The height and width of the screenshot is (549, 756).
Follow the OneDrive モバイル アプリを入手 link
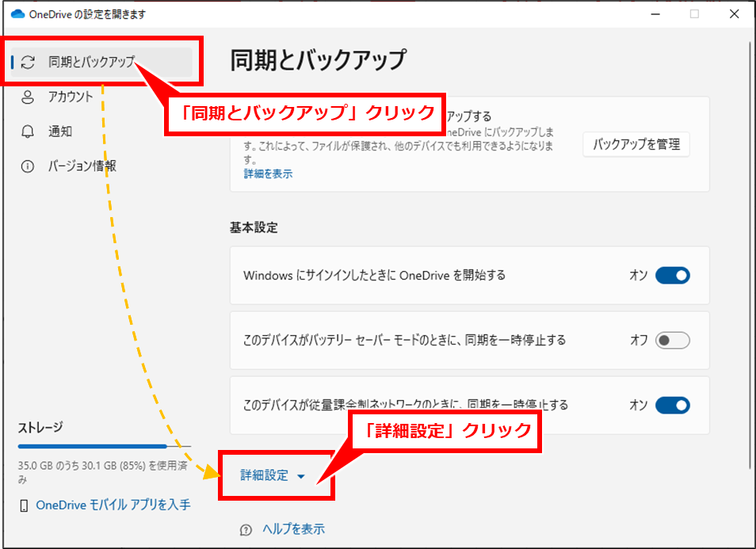pyautogui.click(x=113, y=505)
